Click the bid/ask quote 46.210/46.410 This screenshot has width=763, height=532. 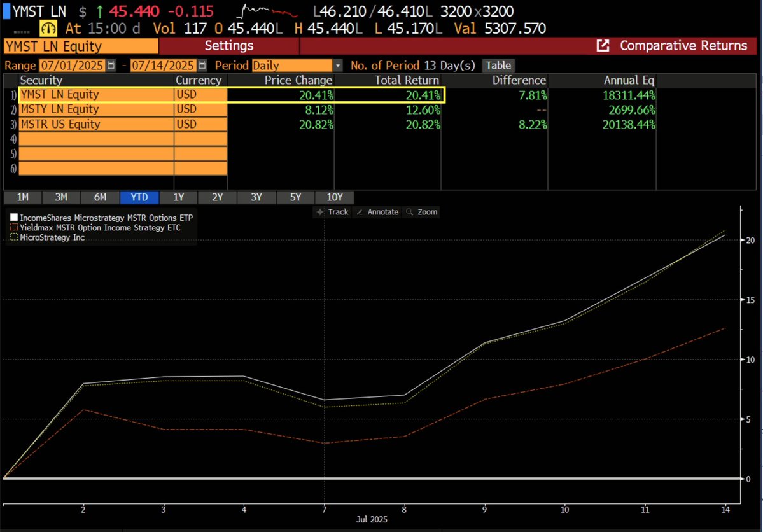373,11
